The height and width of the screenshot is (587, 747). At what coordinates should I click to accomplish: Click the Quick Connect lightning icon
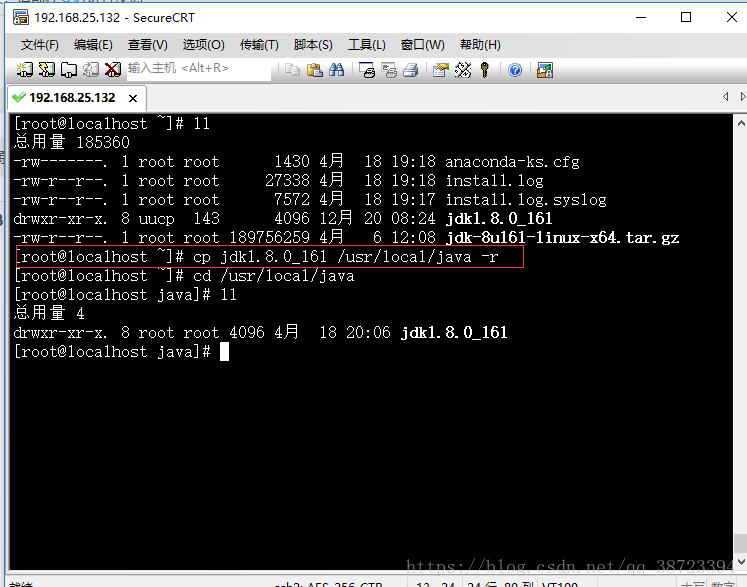[x=47, y=70]
